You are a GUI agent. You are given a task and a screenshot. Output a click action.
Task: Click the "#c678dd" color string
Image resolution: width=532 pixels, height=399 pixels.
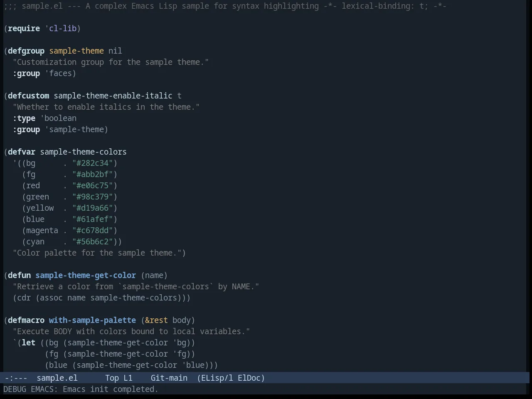(x=93, y=230)
